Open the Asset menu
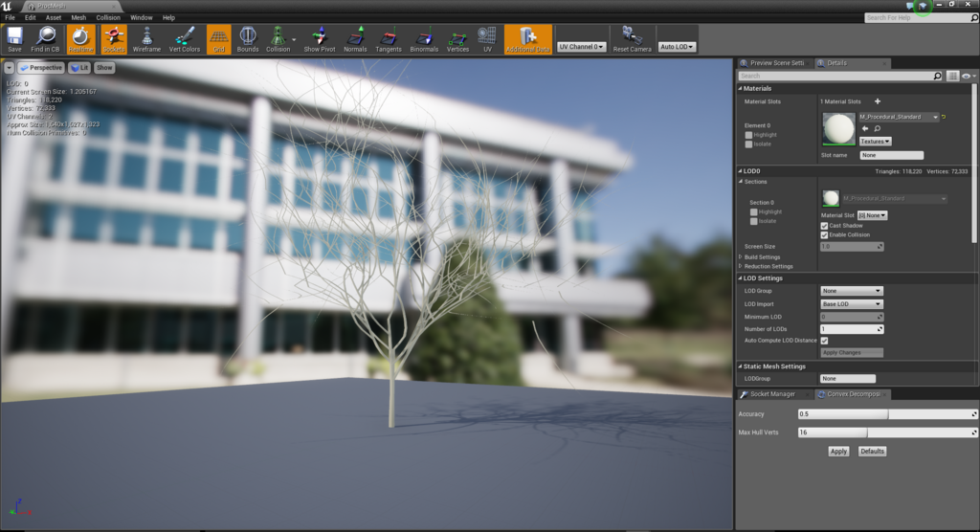This screenshot has height=532, width=980. 54,17
